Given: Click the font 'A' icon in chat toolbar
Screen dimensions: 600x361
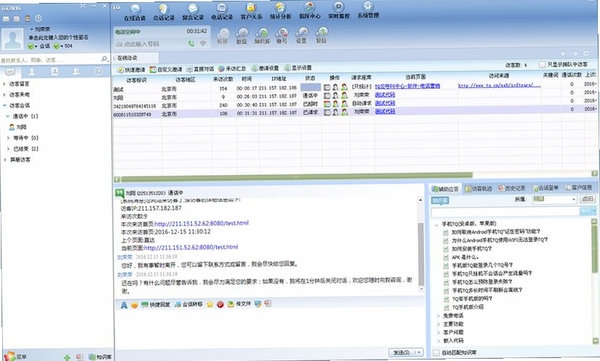Looking at the screenshot, I should pos(124,305).
